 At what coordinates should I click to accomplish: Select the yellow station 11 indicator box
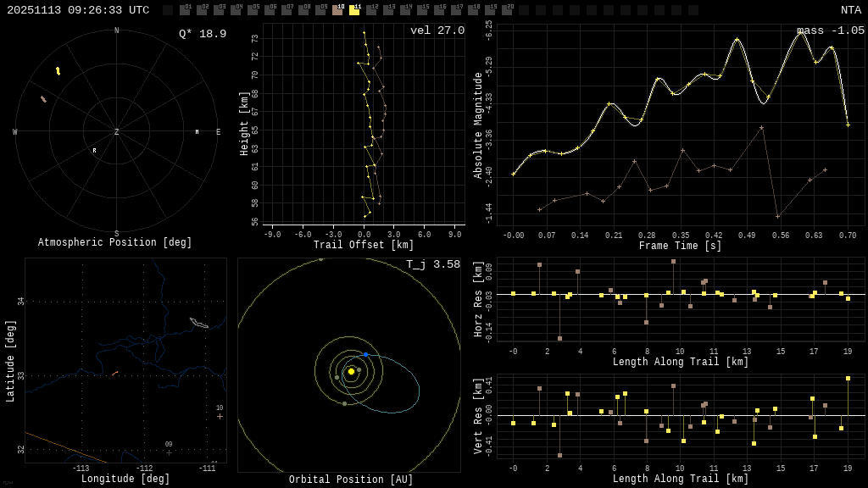pos(354,10)
